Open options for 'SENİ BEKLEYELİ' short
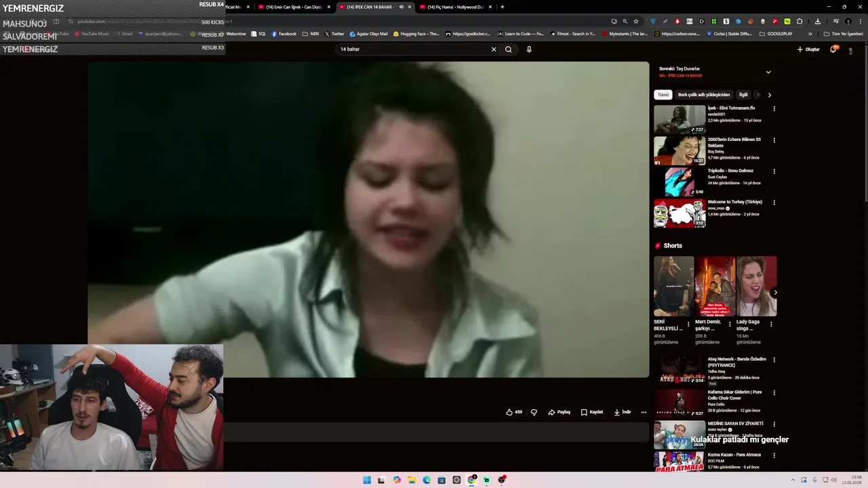The image size is (868, 488). [x=688, y=324]
